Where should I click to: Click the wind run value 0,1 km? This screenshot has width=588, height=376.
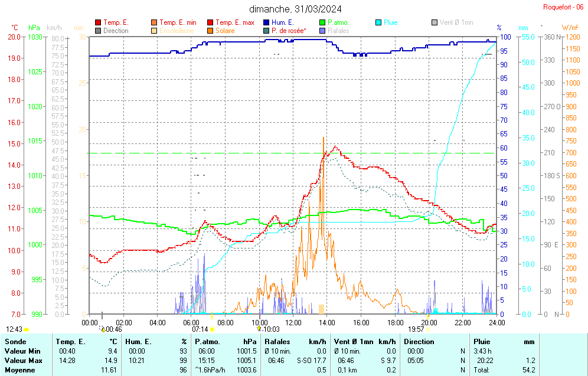click(x=347, y=370)
